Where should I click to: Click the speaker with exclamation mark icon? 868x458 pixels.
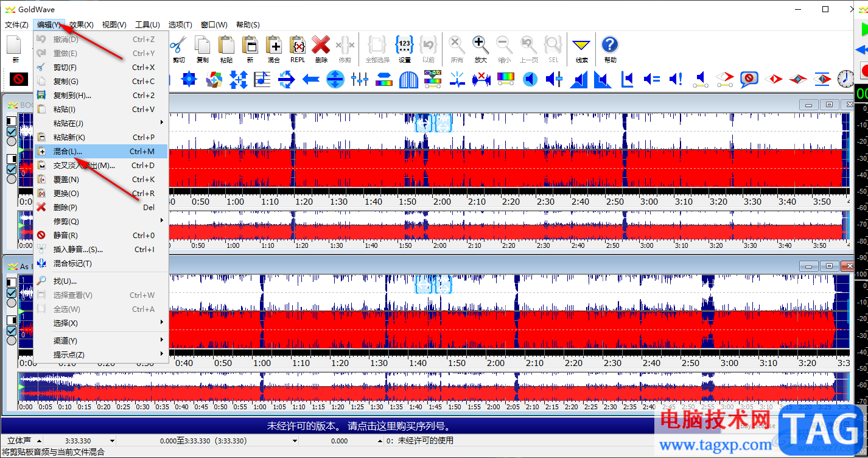coord(676,79)
